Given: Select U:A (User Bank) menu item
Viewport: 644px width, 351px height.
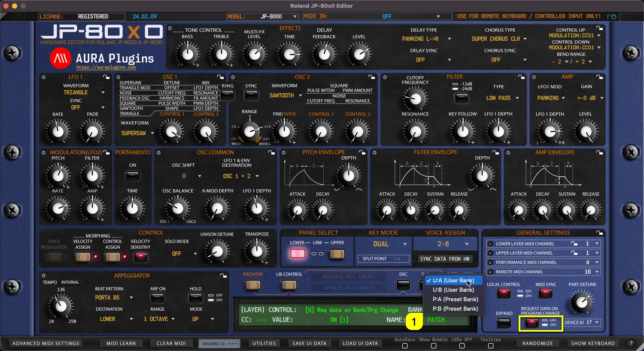Looking at the screenshot, I should [454, 280].
